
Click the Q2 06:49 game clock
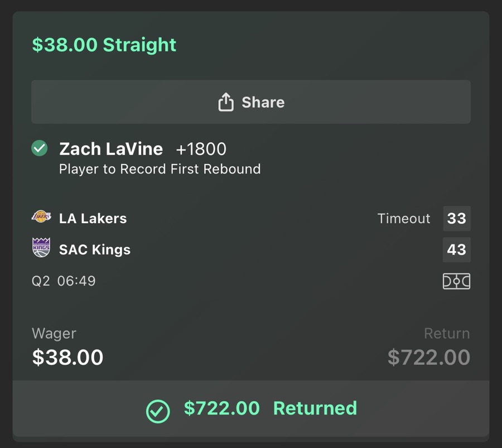coord(63,281)
